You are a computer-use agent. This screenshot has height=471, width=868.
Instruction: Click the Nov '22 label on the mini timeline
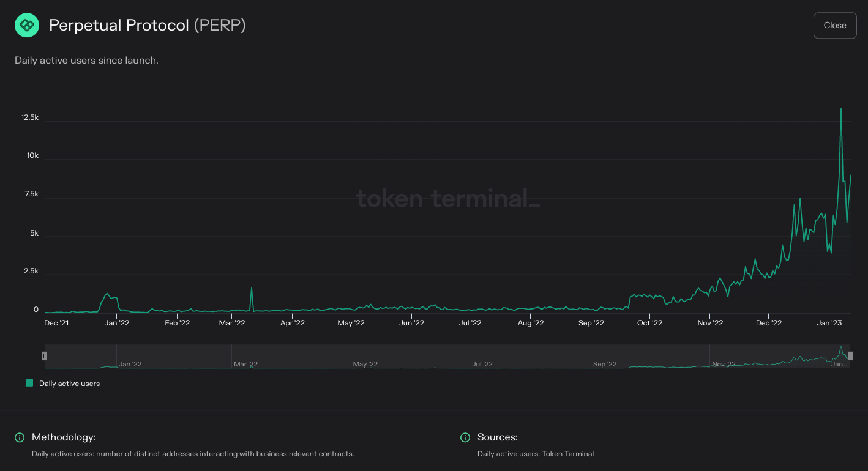coord(724,364)
